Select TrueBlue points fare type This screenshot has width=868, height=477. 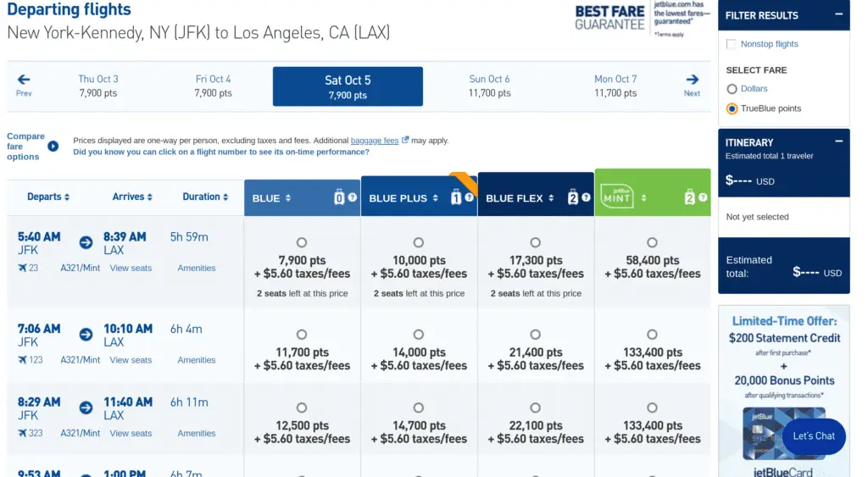tap(732, 108)
